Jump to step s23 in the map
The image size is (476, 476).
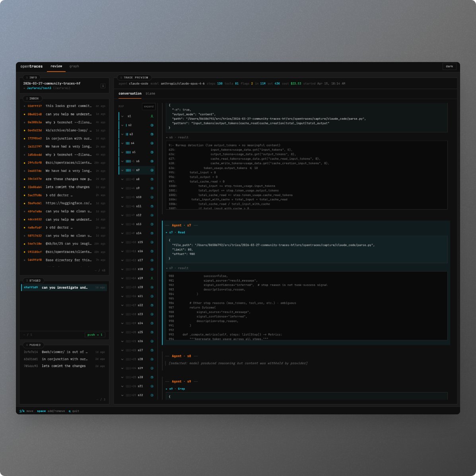[x=137, y=314]
